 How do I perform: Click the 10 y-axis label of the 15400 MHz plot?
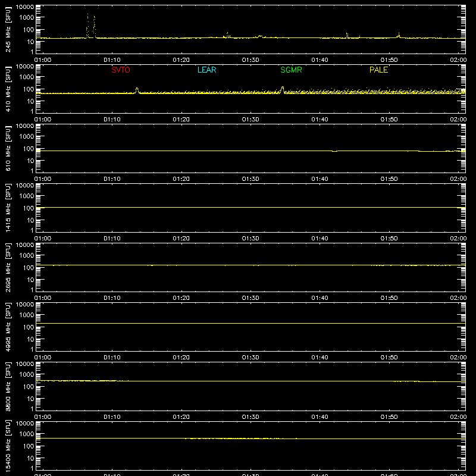[30, 458]
